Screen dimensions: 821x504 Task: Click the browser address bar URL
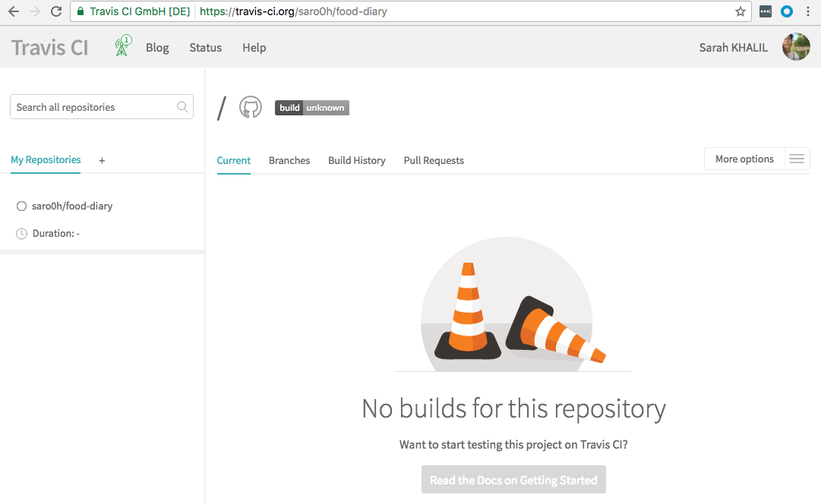[293, 11]
